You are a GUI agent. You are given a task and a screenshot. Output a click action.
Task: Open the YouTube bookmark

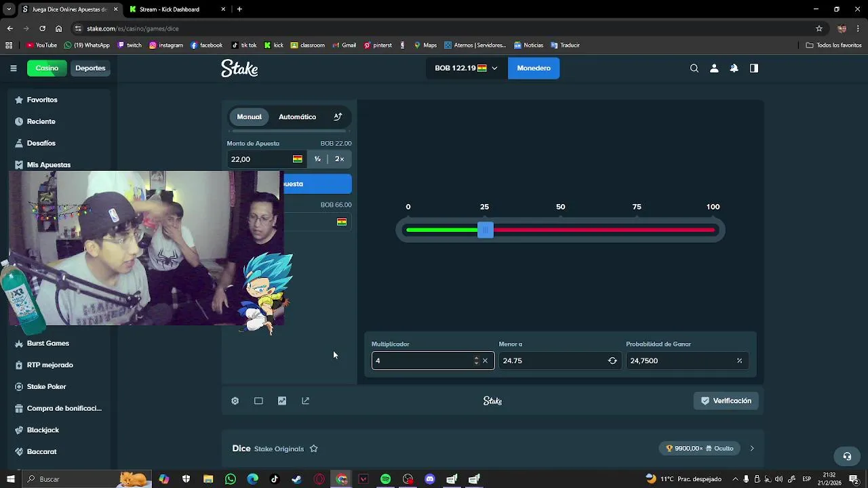(x=41, y=45)
